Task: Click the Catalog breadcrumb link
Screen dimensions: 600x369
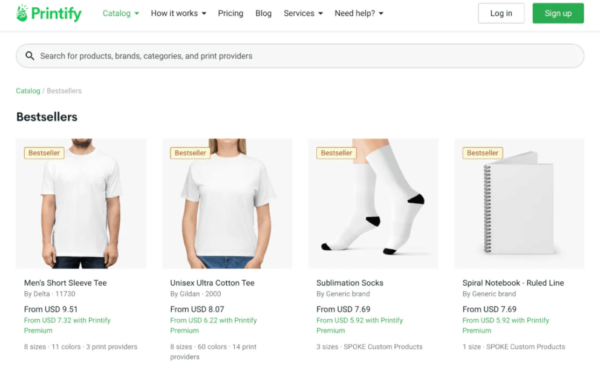Action: pyautogui.click(x=28, y=91)
